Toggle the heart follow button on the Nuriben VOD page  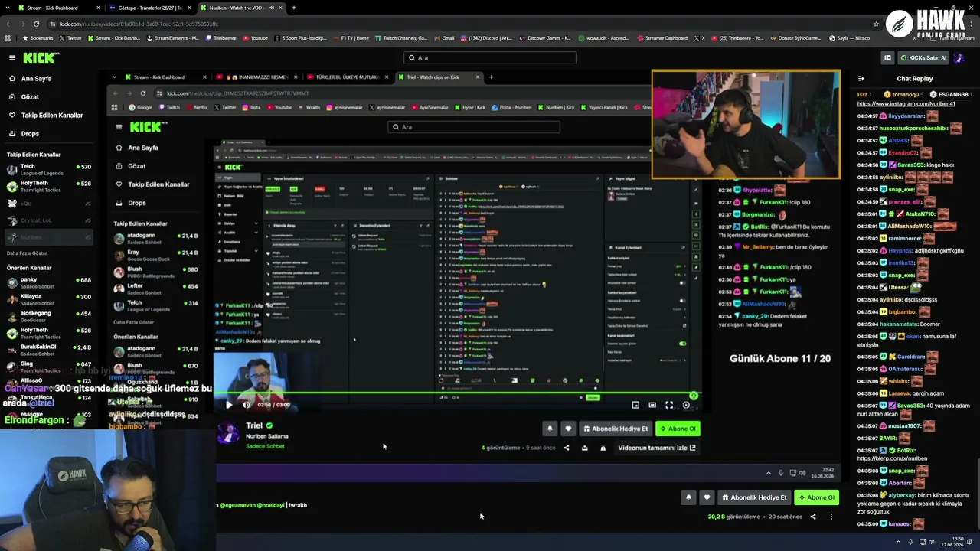[x=707, y=497]
